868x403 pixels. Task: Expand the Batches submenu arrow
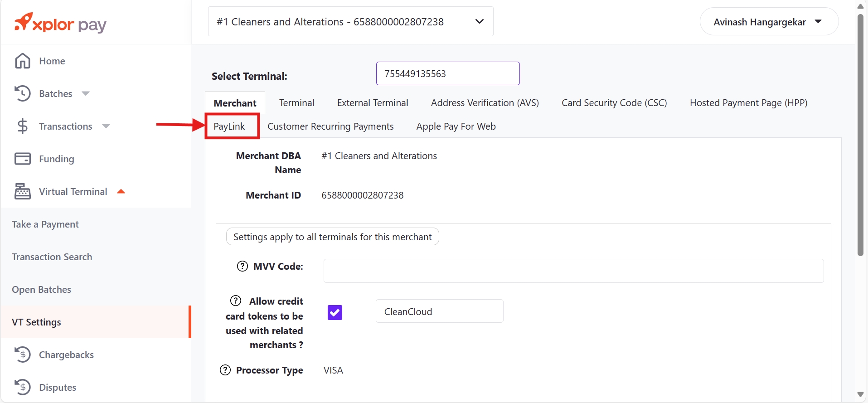click(x=86, y=93)
